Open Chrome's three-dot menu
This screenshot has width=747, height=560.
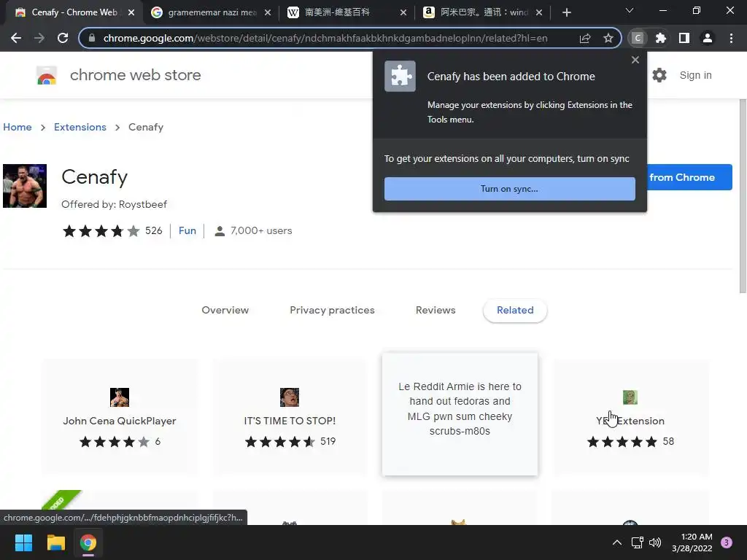pyautogui.click(x=731, y=38)
